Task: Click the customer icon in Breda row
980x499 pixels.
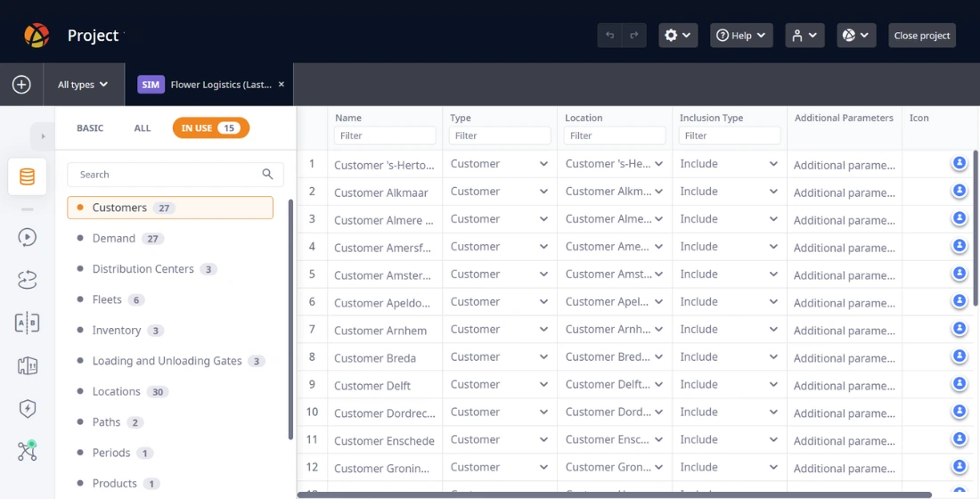Action: coord(960,356)
